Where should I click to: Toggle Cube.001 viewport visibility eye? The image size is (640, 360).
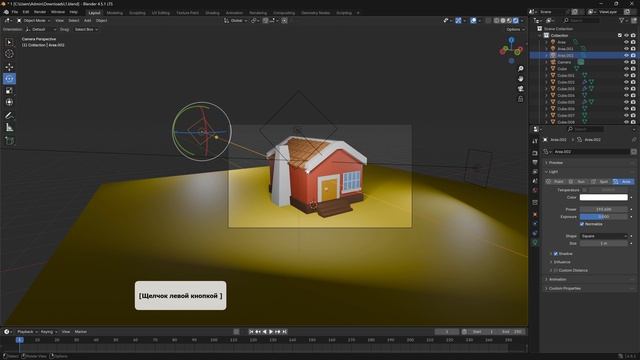[x=626, y=76]
